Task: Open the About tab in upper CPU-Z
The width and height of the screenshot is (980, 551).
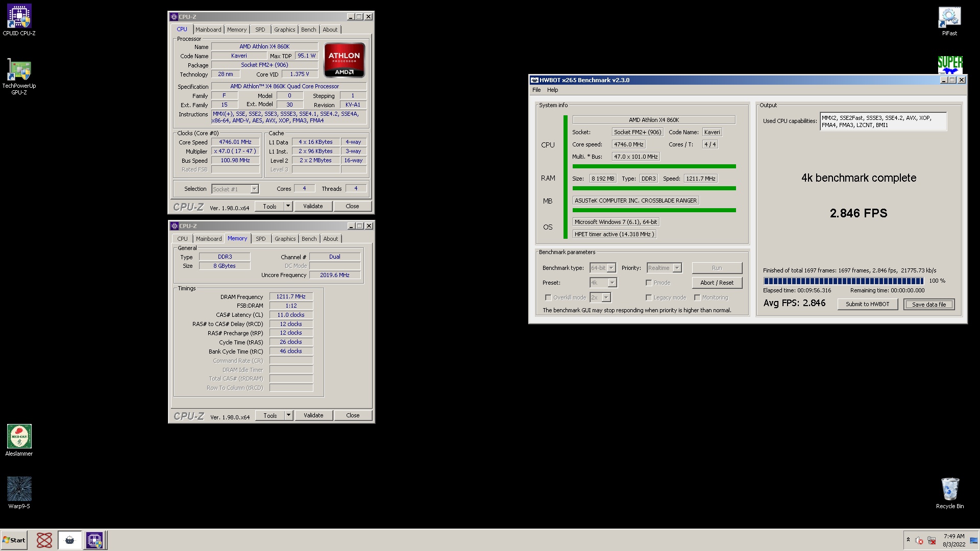Action: 330,30
